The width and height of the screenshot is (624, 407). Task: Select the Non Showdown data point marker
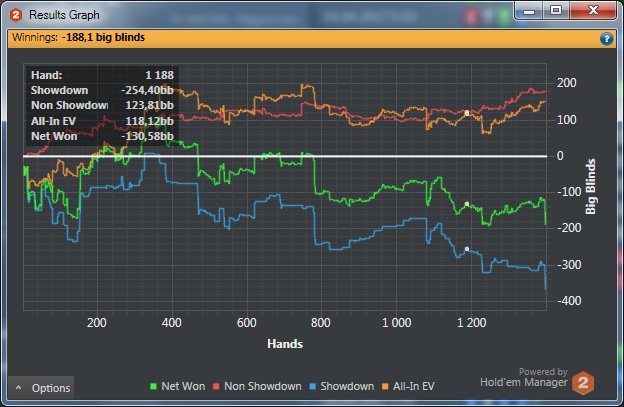[x=467, y=113]
